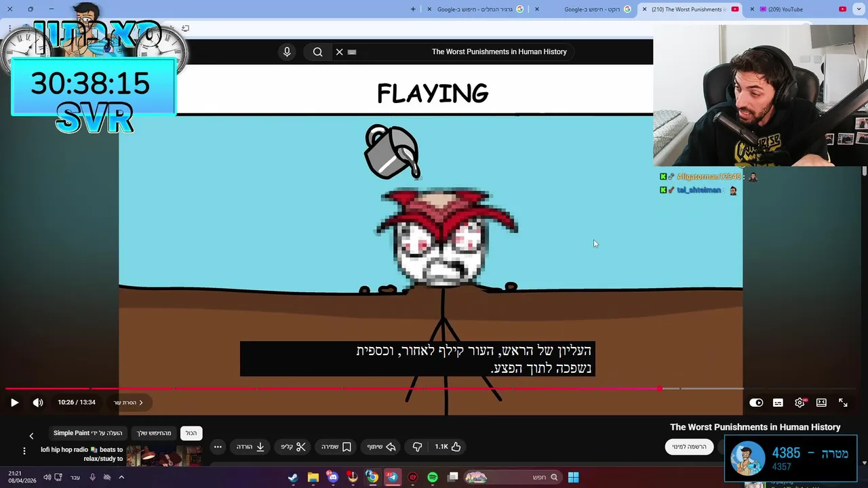This screenshot has width=868, height=488.
Task: Select the מהחיפוש שלך filter chip
Action: point(155,433)
